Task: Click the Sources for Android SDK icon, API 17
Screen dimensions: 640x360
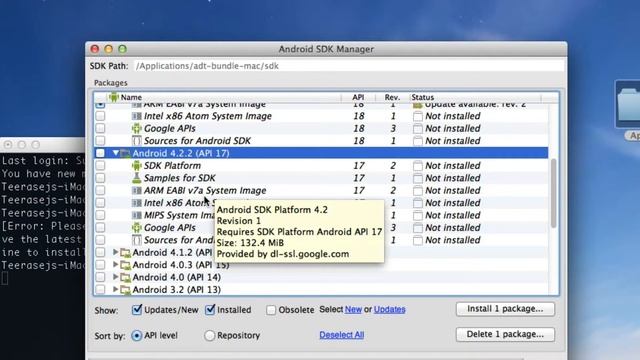Action: [x=137, y=240]
